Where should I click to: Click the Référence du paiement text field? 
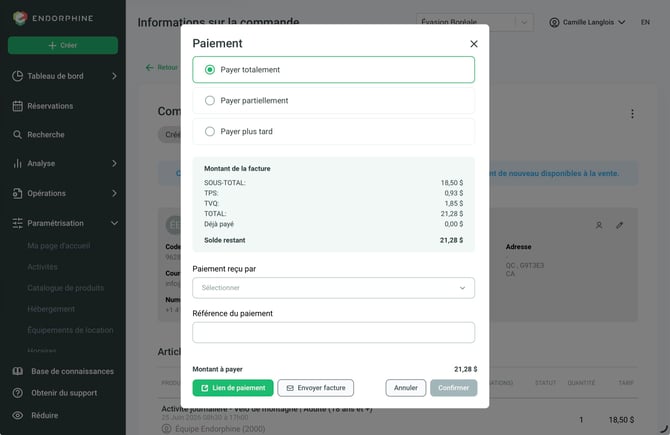(x=333, y=332)
